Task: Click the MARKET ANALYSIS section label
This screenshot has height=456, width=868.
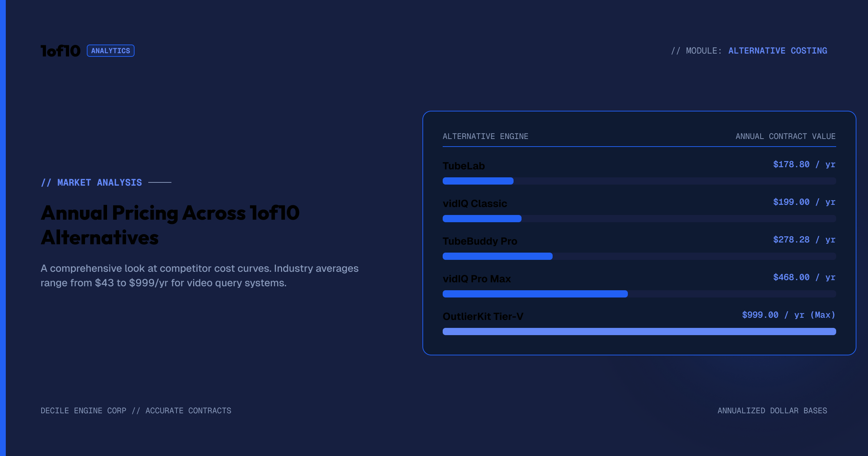Action: pos(92,182)
